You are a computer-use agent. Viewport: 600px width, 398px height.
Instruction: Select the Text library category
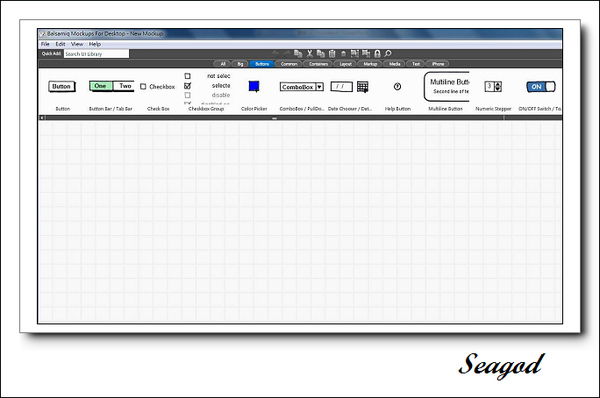point(416,64)
